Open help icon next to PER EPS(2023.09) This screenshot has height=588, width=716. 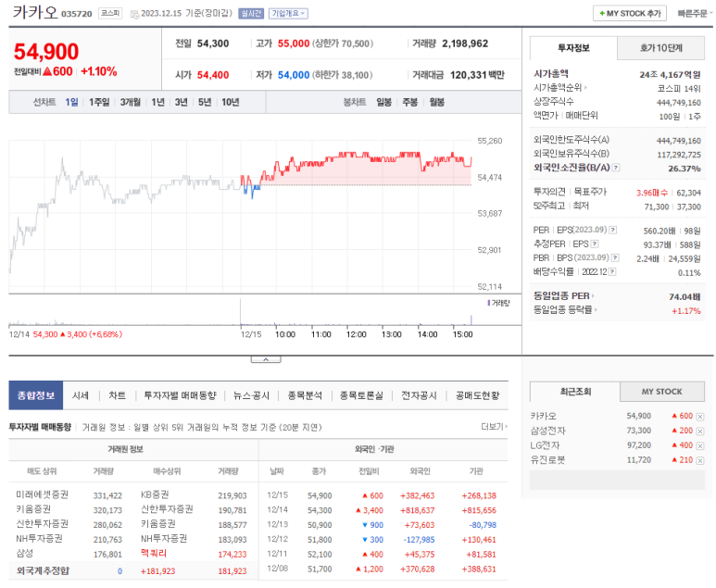(x=613, y=230)
